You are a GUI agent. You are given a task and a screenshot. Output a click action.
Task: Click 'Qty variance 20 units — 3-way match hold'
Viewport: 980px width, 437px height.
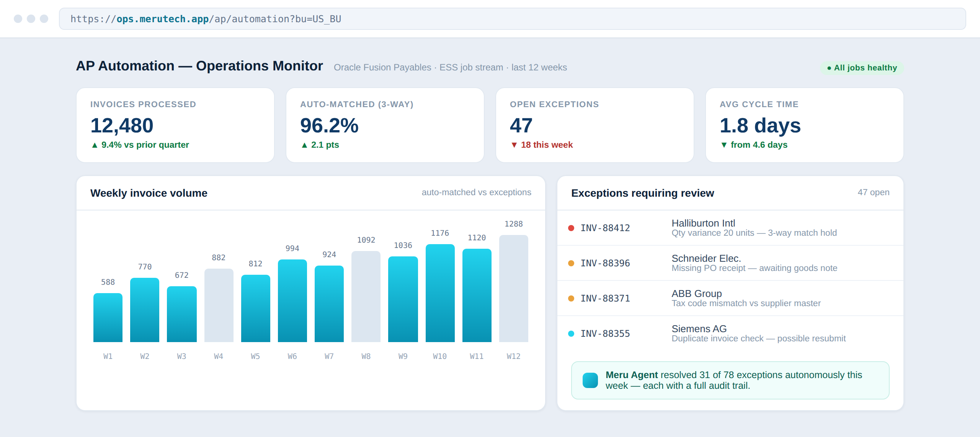(x=754, y=233)
